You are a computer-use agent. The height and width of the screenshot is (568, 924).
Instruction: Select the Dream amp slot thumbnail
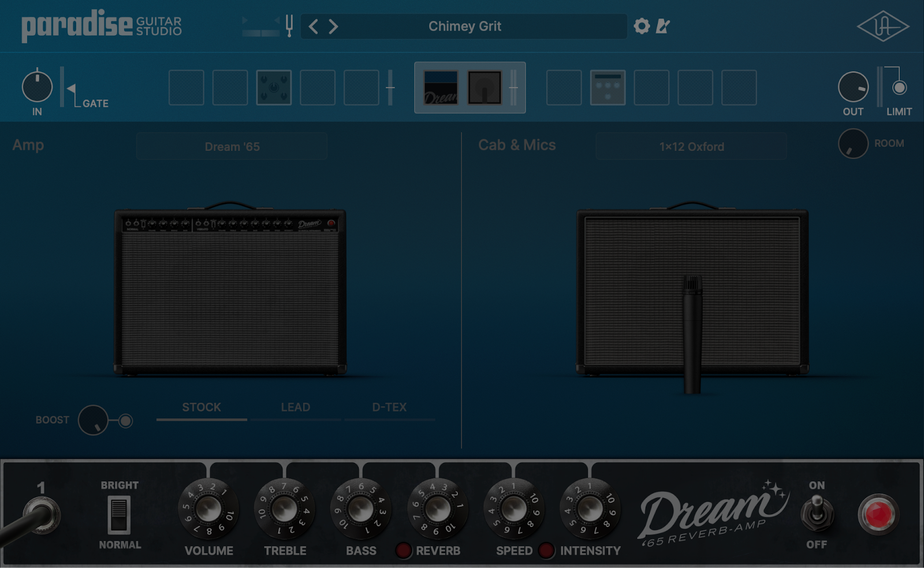(441, 88)
